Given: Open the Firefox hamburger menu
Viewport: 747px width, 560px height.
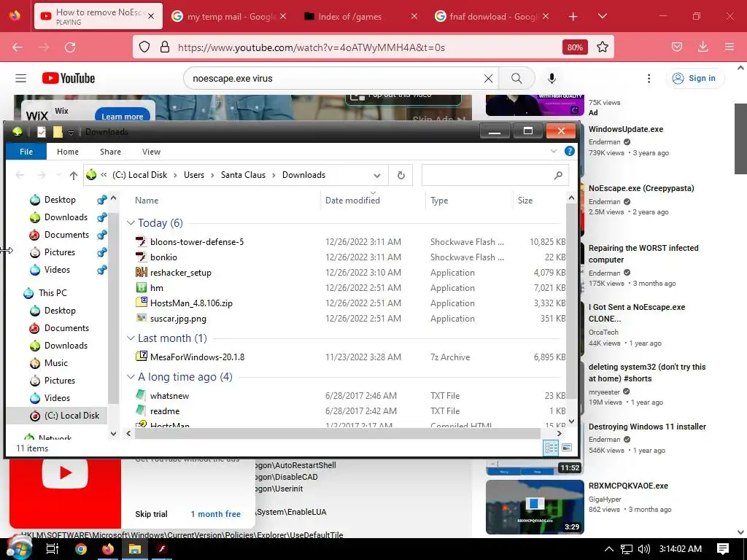Looking at the screenshot, I should coord(729,47).
